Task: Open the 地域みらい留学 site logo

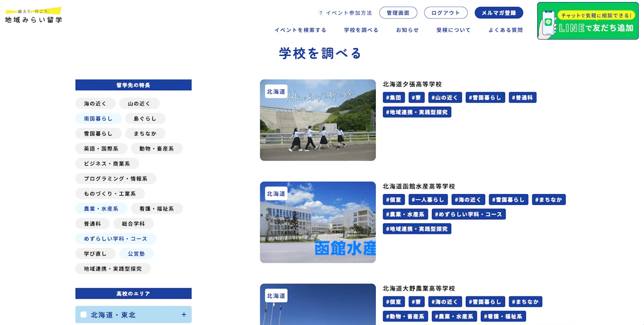Action: click(33, 15)
